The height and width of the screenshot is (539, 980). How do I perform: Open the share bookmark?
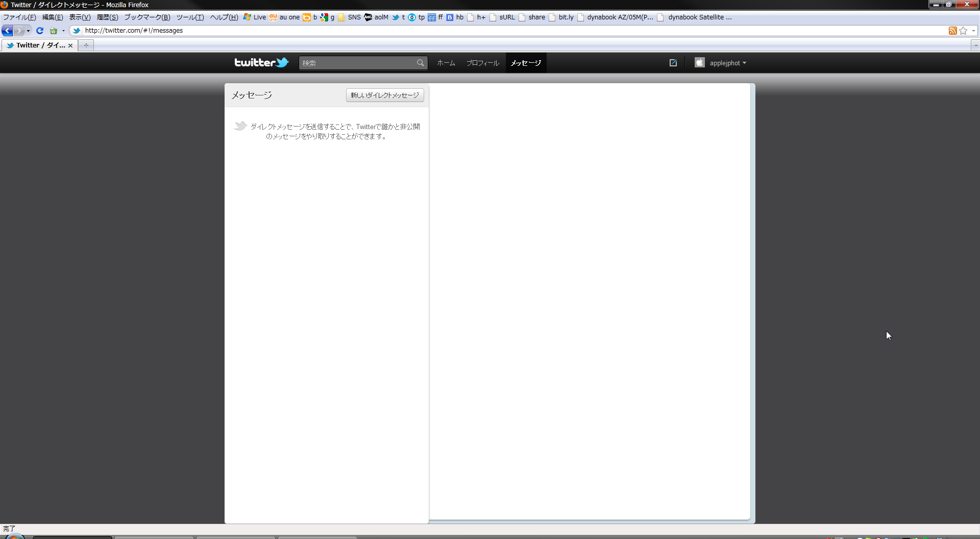tap(532, 17)
